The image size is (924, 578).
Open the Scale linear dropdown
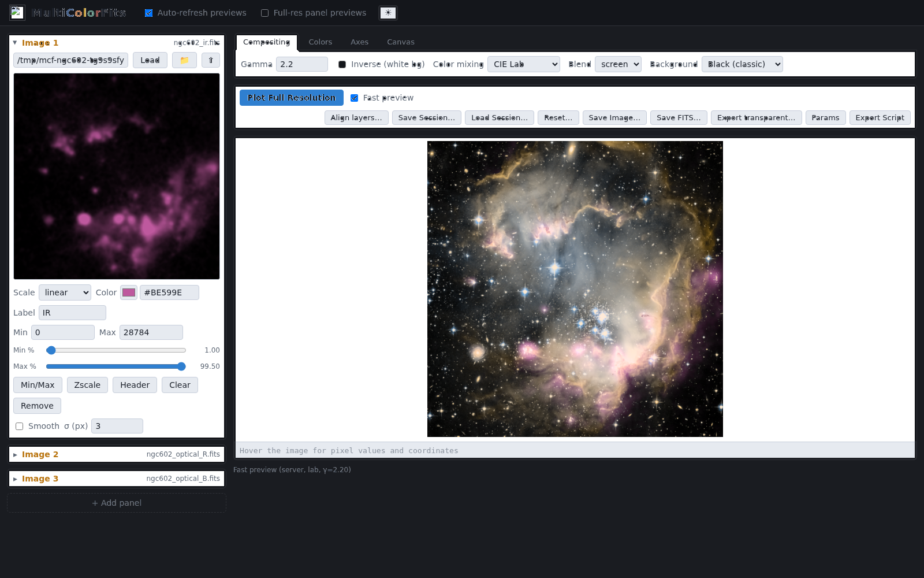65,292
